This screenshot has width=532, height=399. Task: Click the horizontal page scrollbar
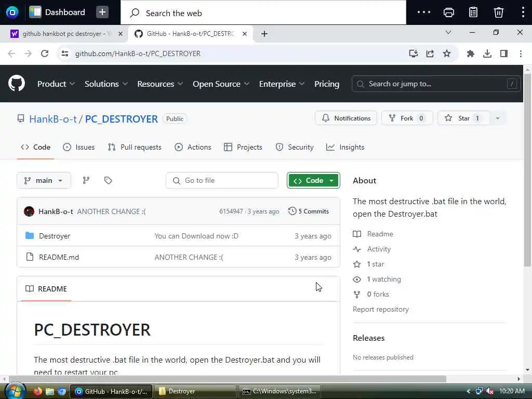228,379
